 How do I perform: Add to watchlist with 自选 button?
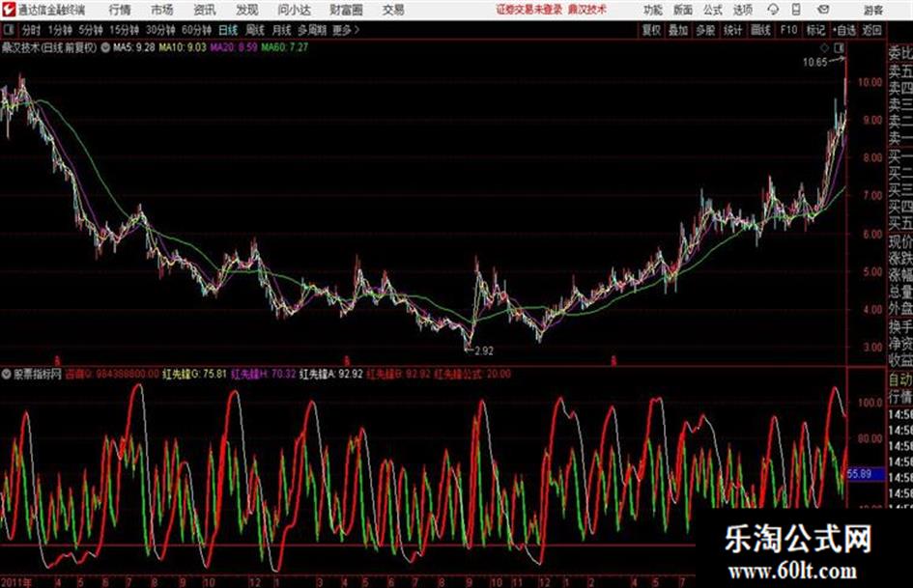(844, 30)
